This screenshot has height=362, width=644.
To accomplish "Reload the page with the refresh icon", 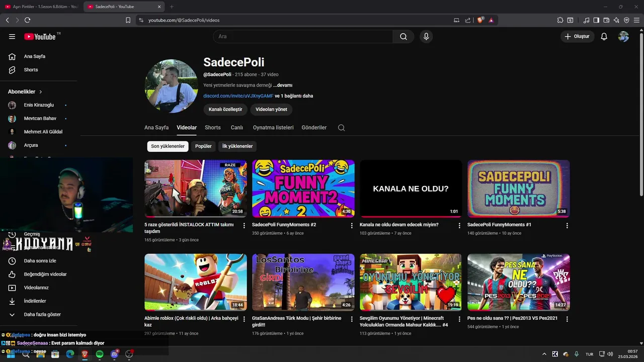I will tap(27, 20).
